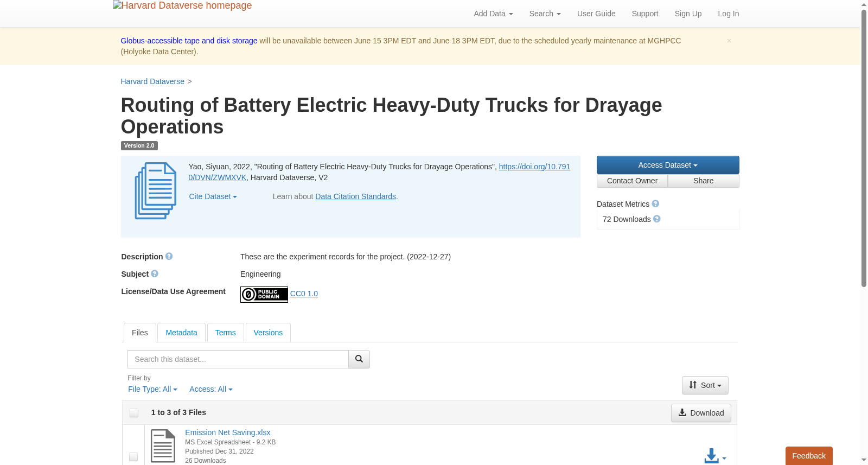
Task: Dismiss the maintenance notice banner
Action: tap(729, 41)
